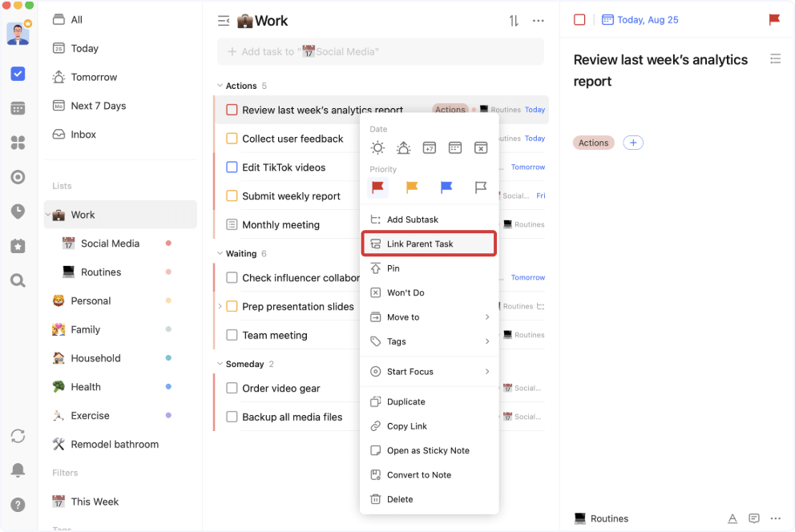Open the Sync icon in the left rail
Screen dimensions: 795x532
point(18,436)
